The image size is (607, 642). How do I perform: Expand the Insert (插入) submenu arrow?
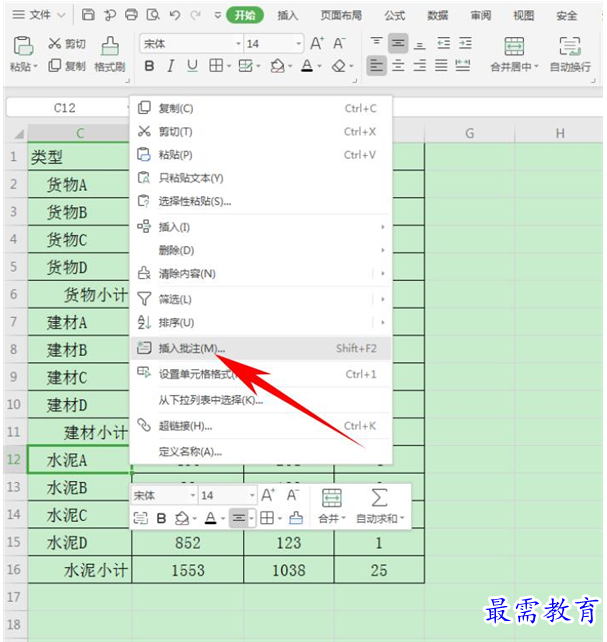[x=383, y=227]
